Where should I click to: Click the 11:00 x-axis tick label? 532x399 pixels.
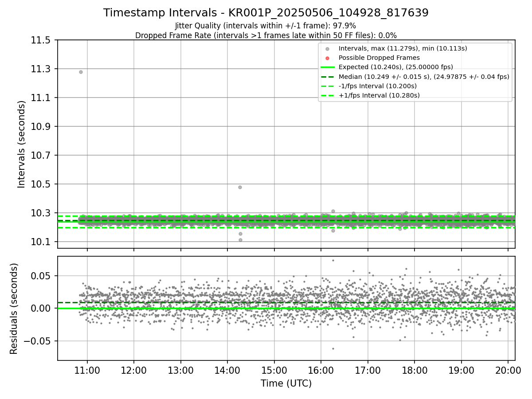(87, 370)
